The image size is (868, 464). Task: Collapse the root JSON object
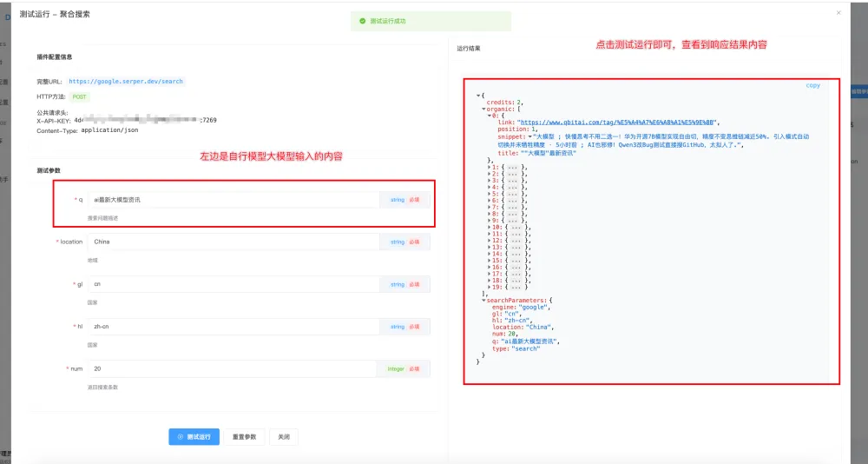[478, 96]
